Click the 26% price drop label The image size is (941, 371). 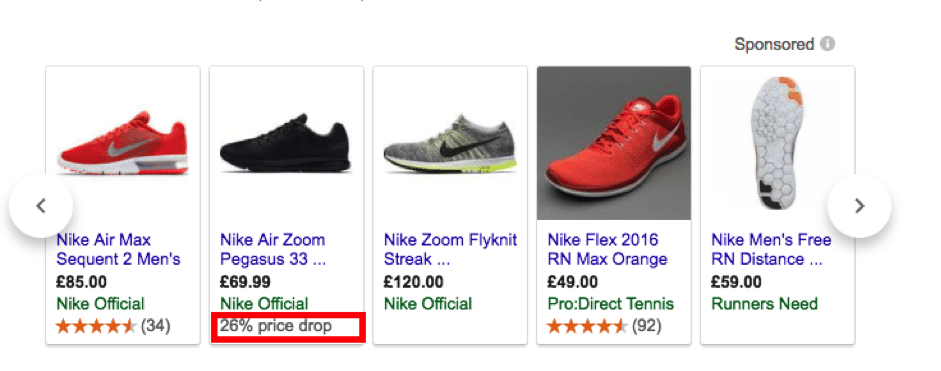(x=276, y=327)
